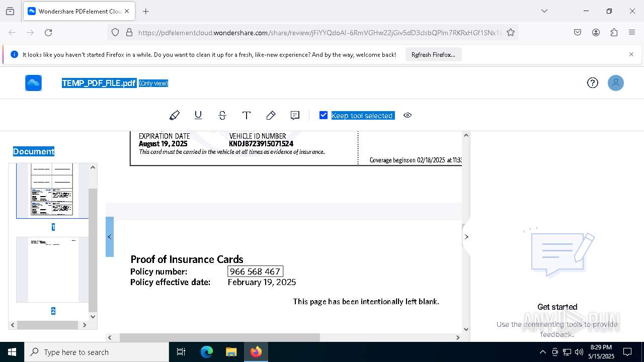The height and width of the screenshot is (362, 644).
Task: Click vehicle ID KNDJB723915071524
Action: pyautogui.click(x=261, y=144)
